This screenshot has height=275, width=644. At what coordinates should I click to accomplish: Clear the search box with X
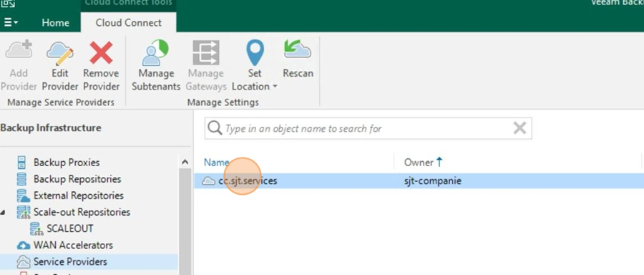(519, 128)
